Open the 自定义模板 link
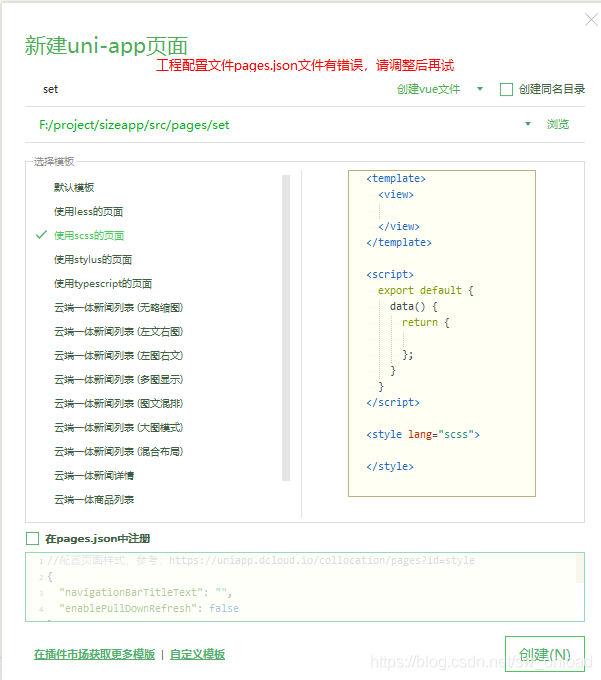This screenshot has height=680, width=601. coord(197,654)
